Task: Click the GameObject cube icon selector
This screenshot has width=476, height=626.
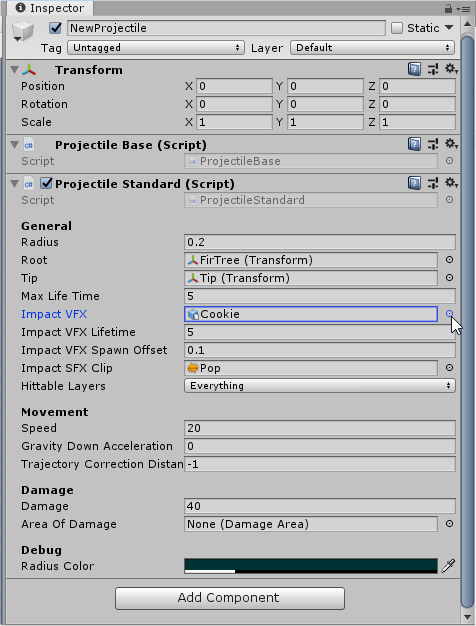Action: pos(22,31)
